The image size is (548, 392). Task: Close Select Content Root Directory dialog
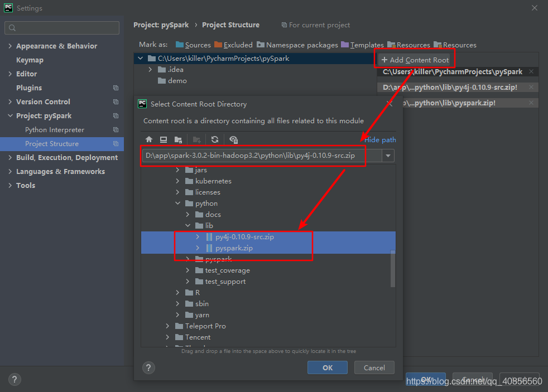pyautogui.click(x=390, y=104)
